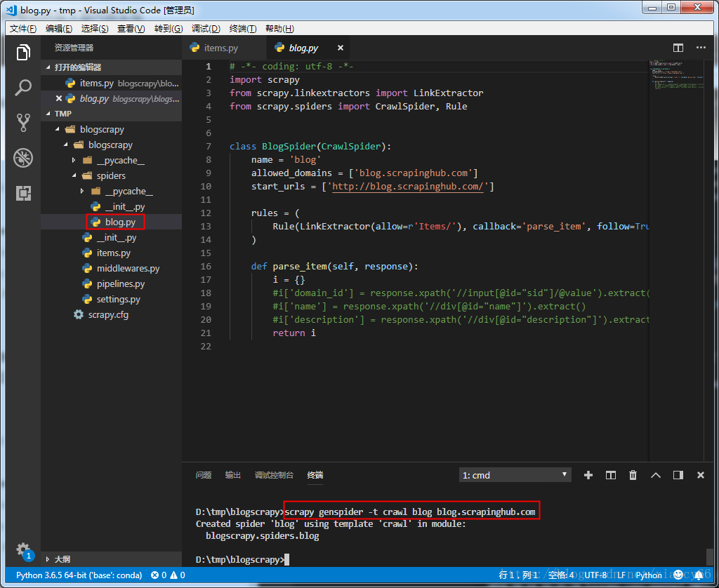The image size is (719, 588).
Task: Open the Debug view in activity bar
Action: (23, 158)
